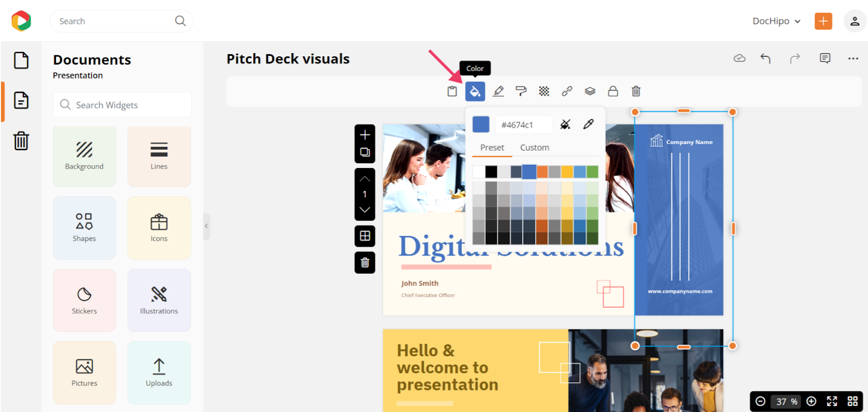The image size is (868, 412).
Task: Open the Illustrations widget
Action: click(x=159, y=300)
